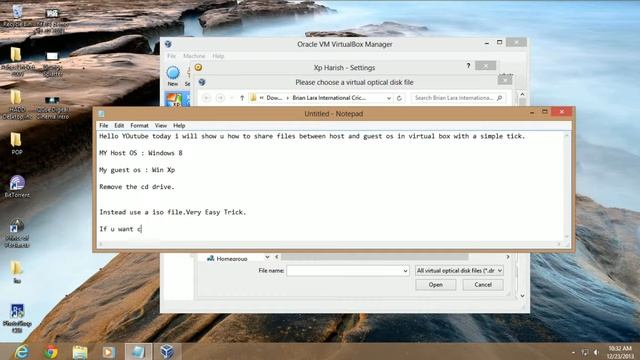
Task: Click scroll-down arrow of VirtualBox window scrollbar
Action: click(522, 296)
